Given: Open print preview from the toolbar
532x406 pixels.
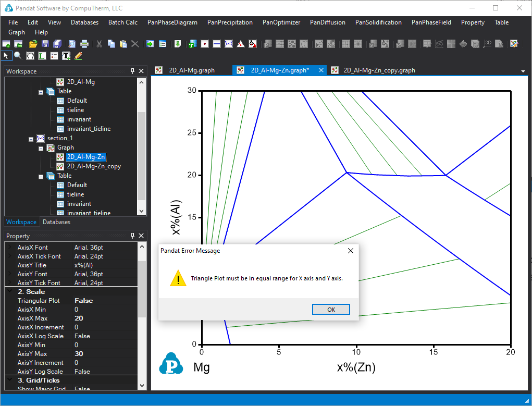Looking at the screenshot, I should coord(72,44).
